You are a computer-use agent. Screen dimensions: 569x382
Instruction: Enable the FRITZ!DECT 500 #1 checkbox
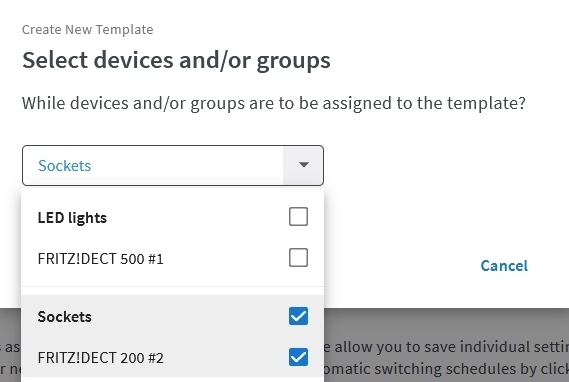[298, 258]
